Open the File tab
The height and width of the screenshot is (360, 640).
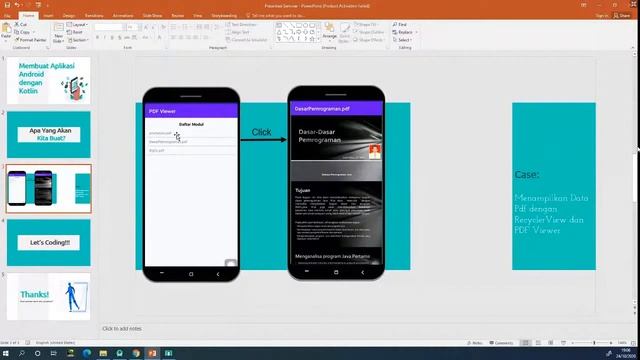[x=7, y=16]
